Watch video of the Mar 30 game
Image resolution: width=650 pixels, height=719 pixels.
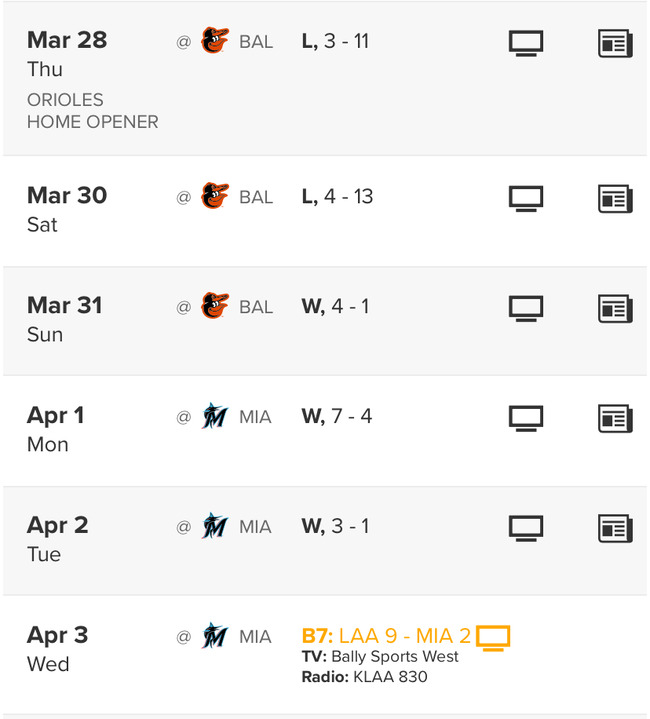tap(526, 198)
